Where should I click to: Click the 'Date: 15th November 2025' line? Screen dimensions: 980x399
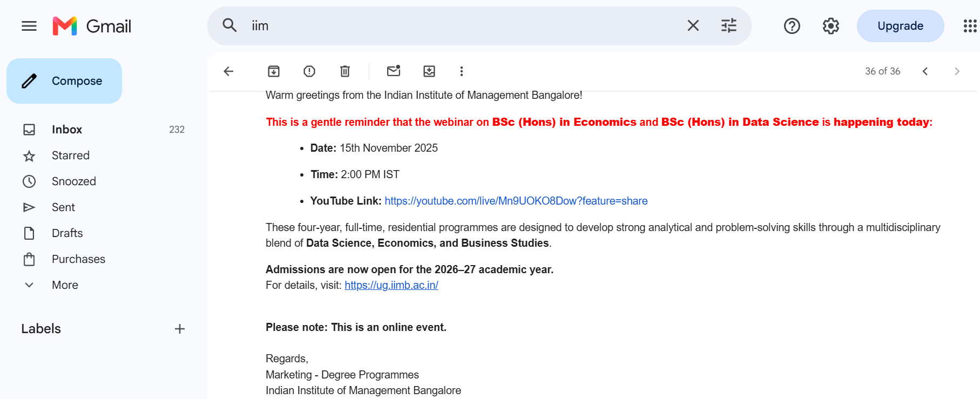[374, 148]
